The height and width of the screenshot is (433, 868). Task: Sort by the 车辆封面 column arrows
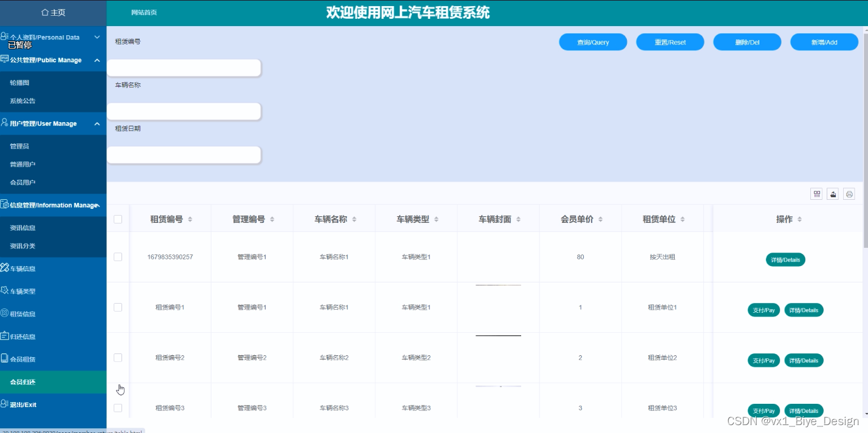coord(518,219)
